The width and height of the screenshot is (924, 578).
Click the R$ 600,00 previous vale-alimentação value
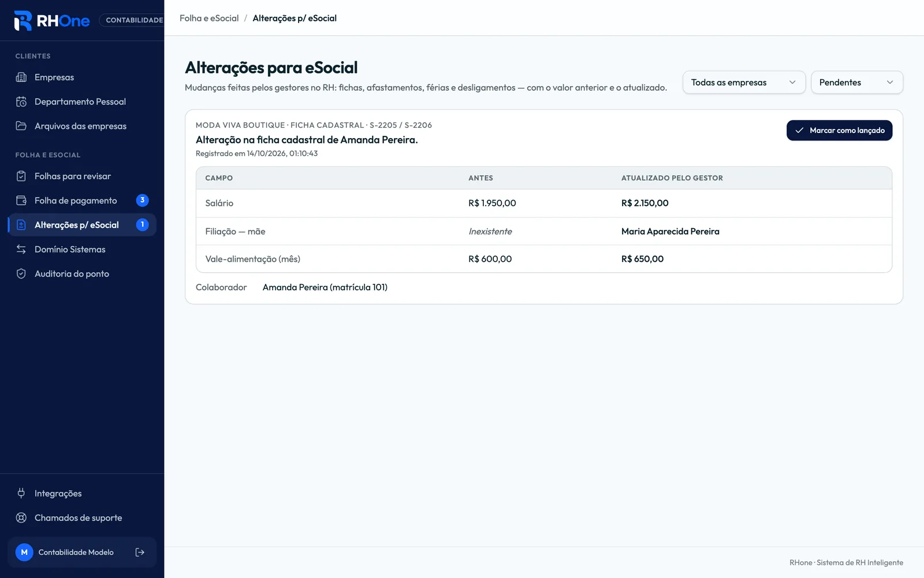click(x=490, y=260)
